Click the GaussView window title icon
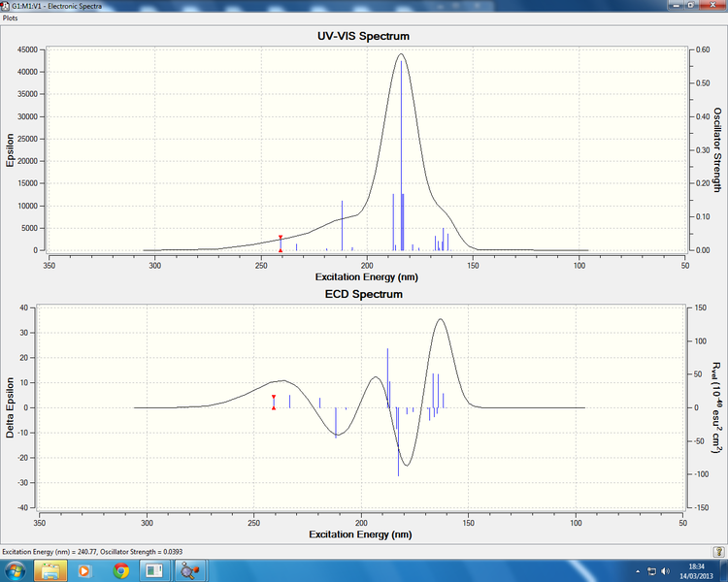The width and height of the screenshot is (728, 582). 6,6
